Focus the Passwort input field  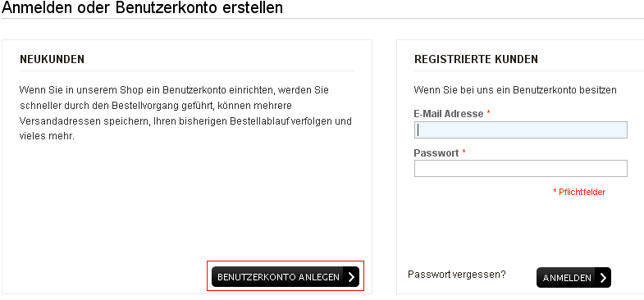pyautogui.click(x=520, y=168)
